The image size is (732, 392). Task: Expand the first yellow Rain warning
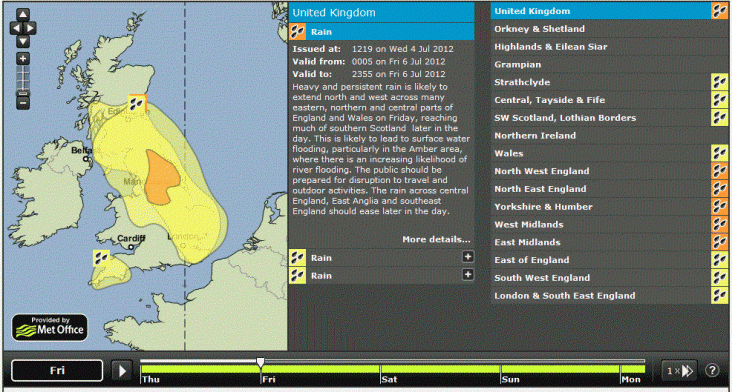tap(468, 257)
